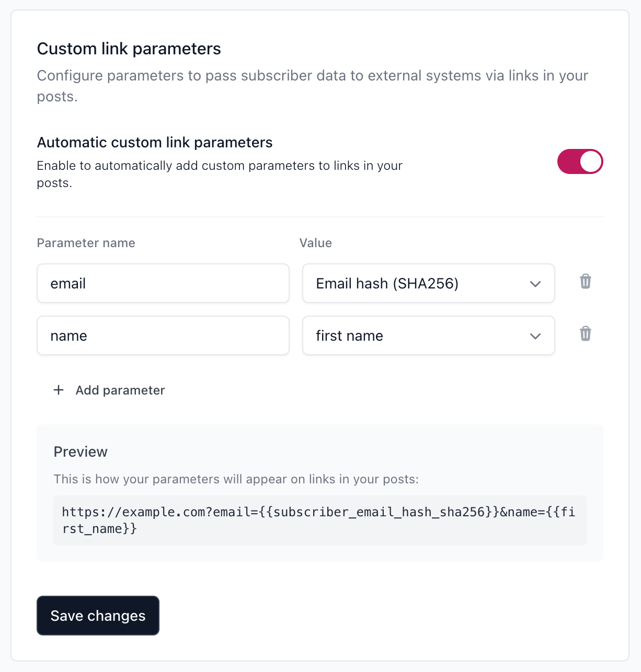Delete the name parameter row

(585, 334)
